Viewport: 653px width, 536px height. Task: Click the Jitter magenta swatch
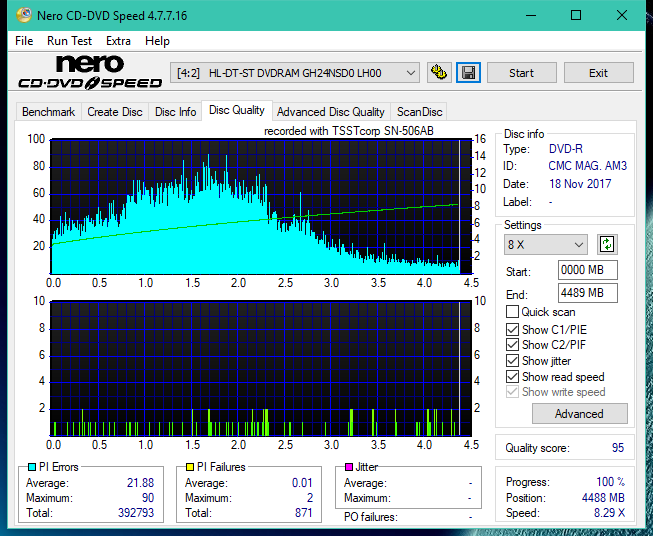(349, 467)
